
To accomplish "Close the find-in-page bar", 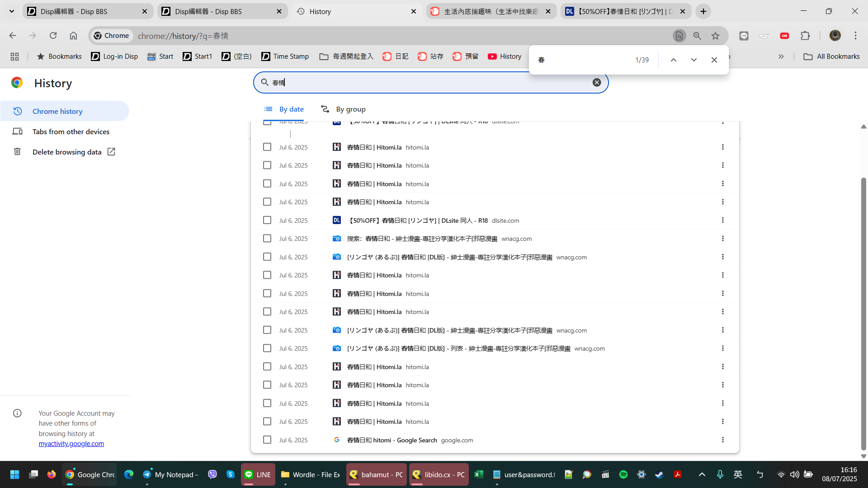I will tap(714, 60).
